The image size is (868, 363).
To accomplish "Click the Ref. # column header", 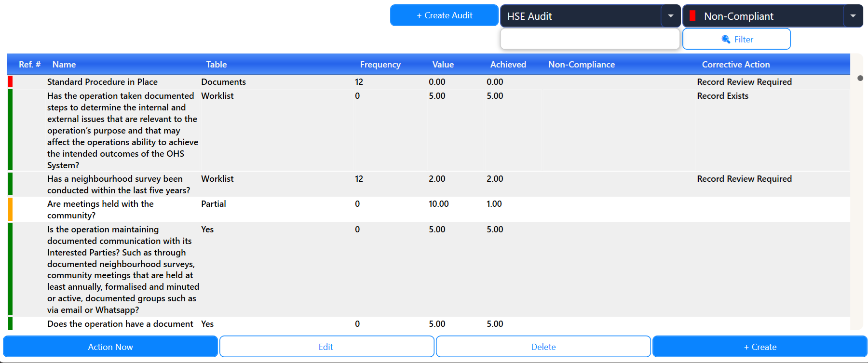I will click(29, 65).
